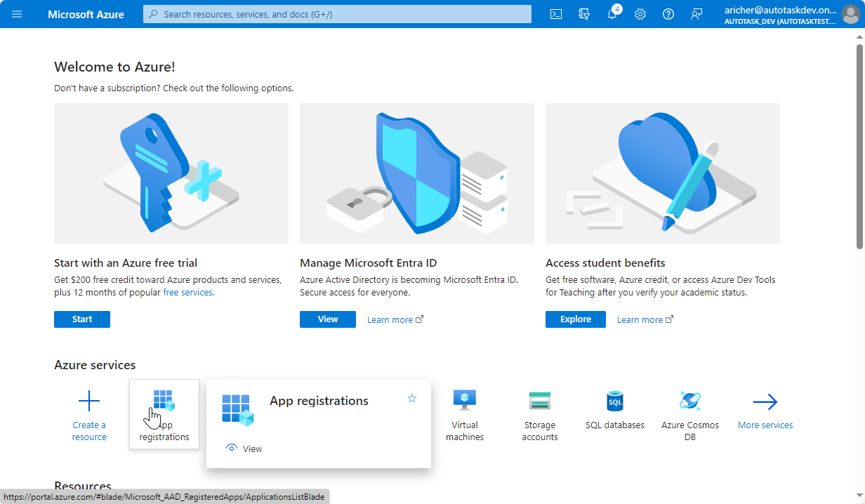Click View under Manage Microsoft Entra ID
This screenshot has width=865, height=504.
(328, 319)
